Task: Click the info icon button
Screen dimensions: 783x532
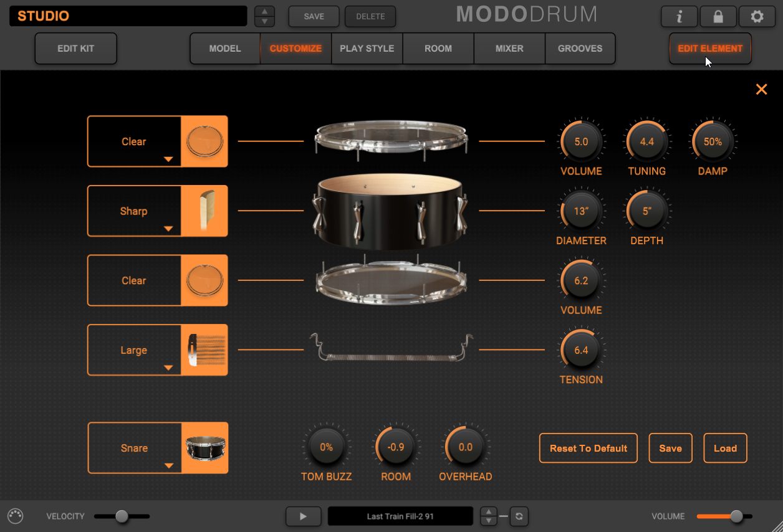Action: coord(679,17)
